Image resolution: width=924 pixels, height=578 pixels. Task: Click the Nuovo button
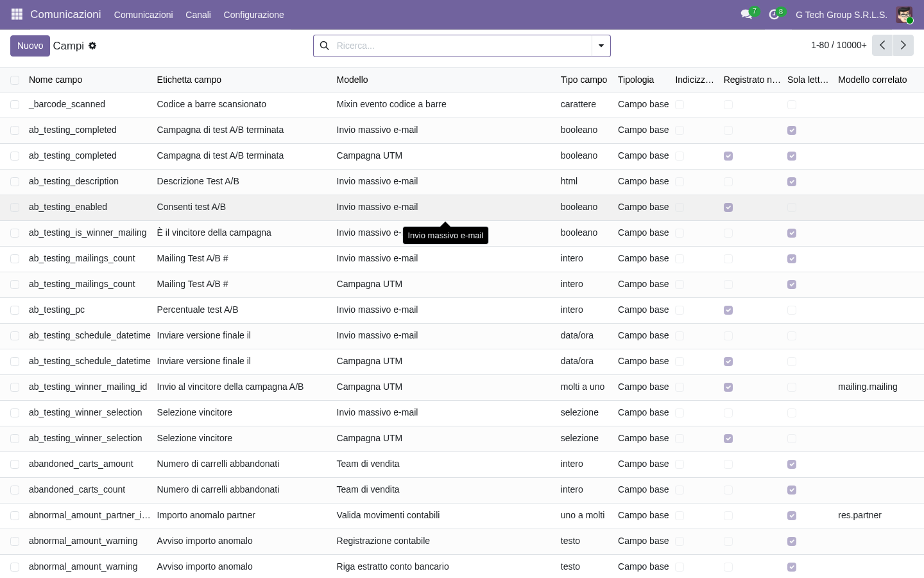tap(30, 46)
